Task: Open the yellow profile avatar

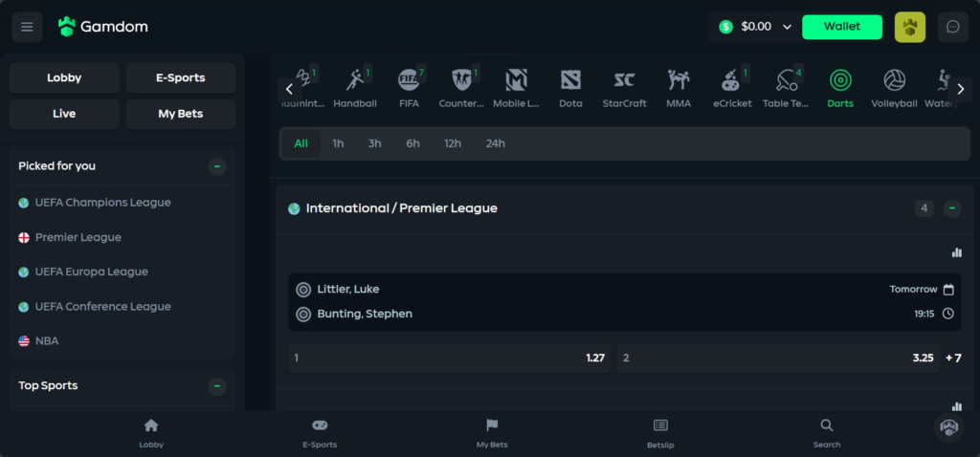Action: point(910,27)
